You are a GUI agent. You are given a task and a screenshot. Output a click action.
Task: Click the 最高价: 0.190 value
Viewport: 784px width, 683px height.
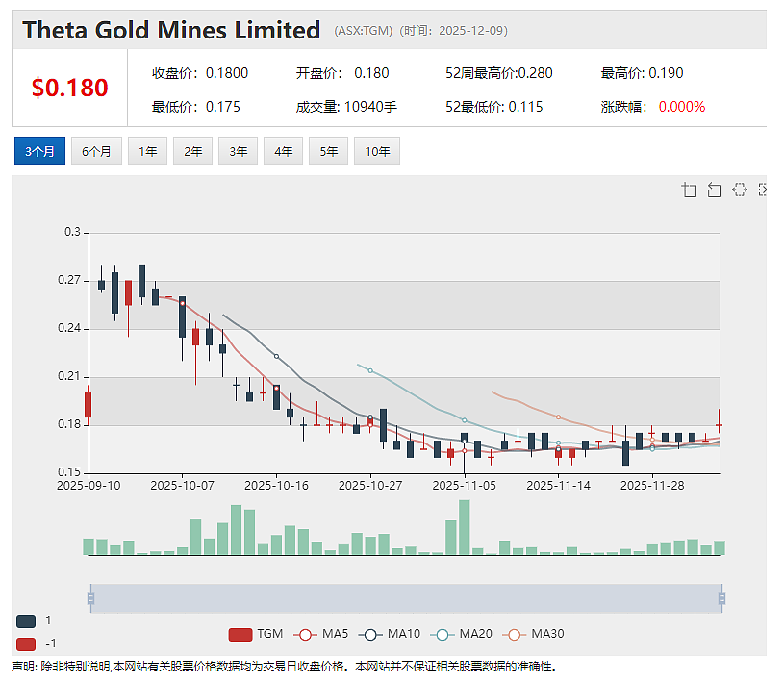[642, 73]
